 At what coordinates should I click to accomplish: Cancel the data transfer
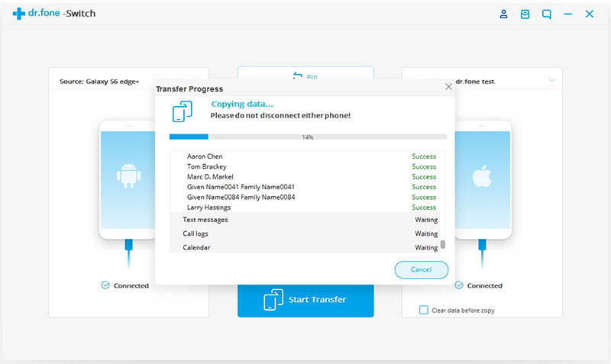422,269
